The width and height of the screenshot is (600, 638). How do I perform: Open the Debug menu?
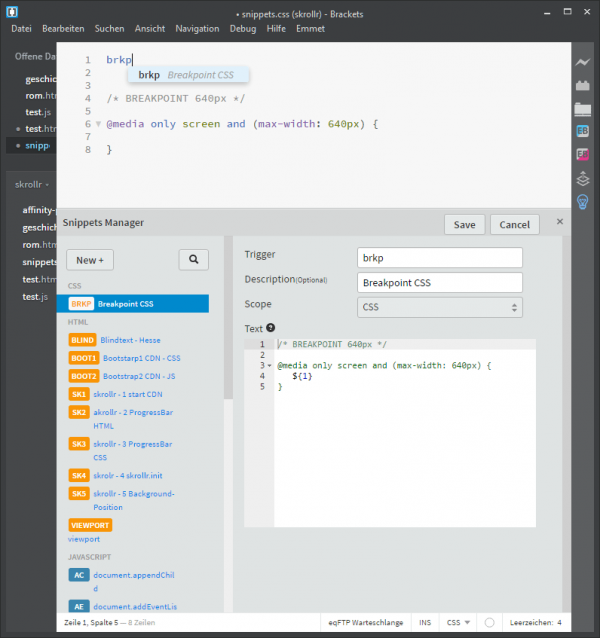[x=243, y=29]
